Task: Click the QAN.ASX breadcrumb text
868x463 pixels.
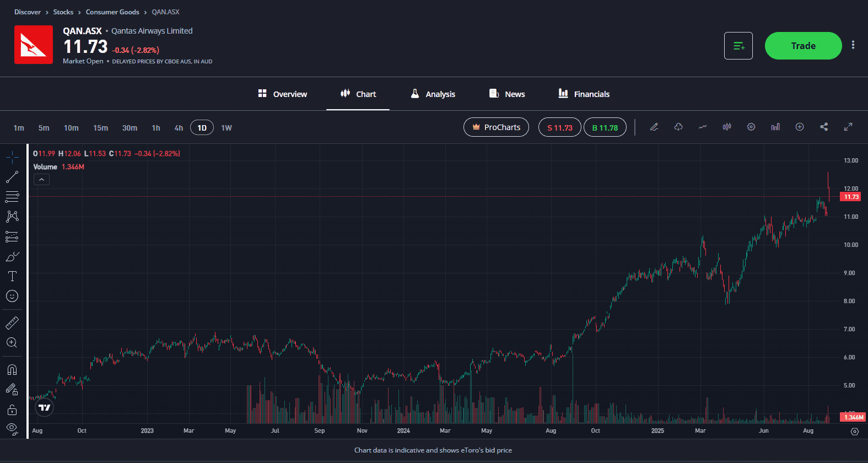Action: click(166, 12)
